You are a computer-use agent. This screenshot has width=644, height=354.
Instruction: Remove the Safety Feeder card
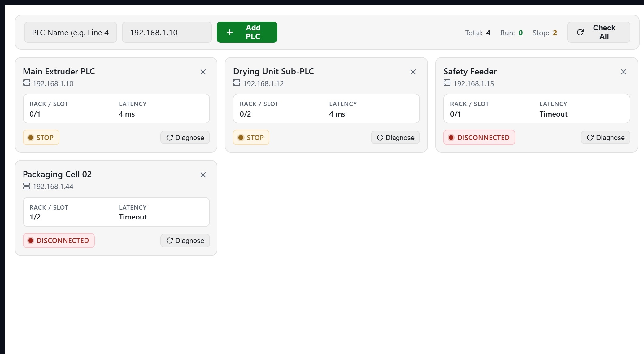pos(624,72)
